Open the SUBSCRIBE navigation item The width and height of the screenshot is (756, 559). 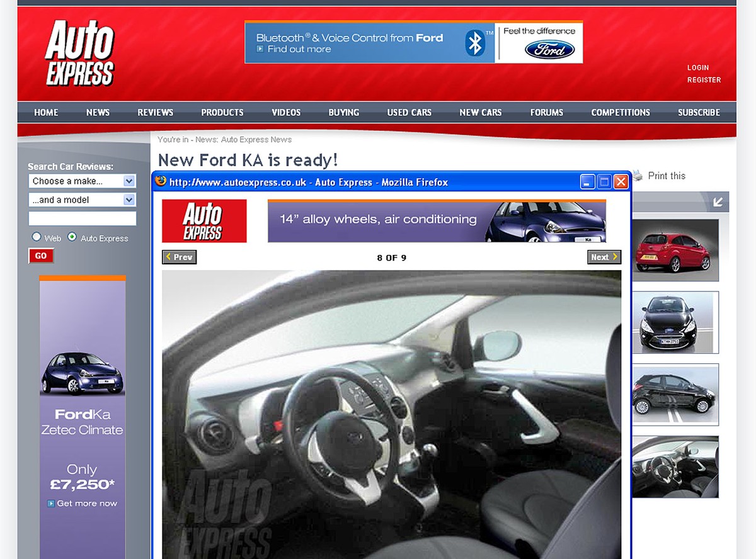(699, 113)
